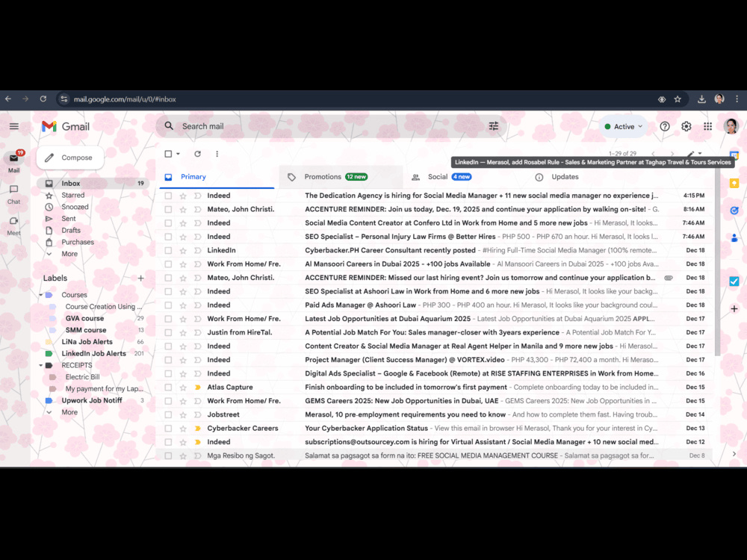
Task: Open the Upwork Job Notiff label
Action: click(x=91, y=400)
